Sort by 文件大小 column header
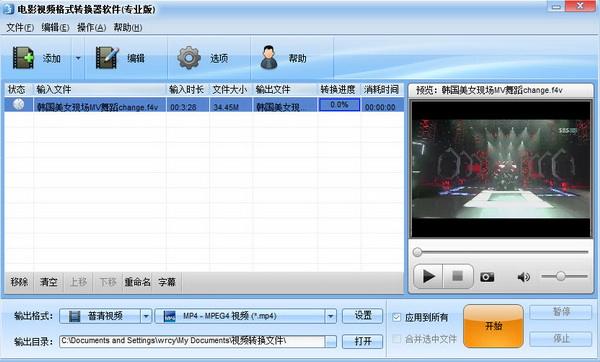Image resolution: width=600 pixels, height=362 pixels. [230, 90]
